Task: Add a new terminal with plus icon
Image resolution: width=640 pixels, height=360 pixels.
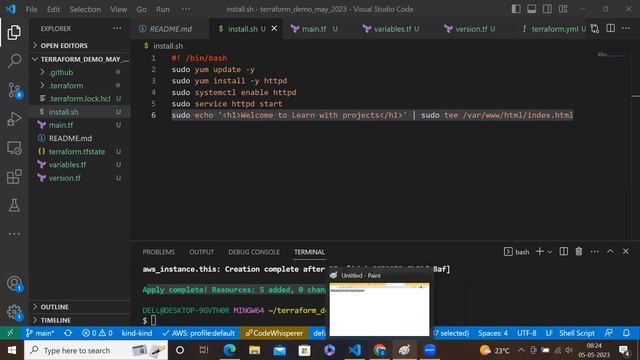Action: (x=540, y=251)
